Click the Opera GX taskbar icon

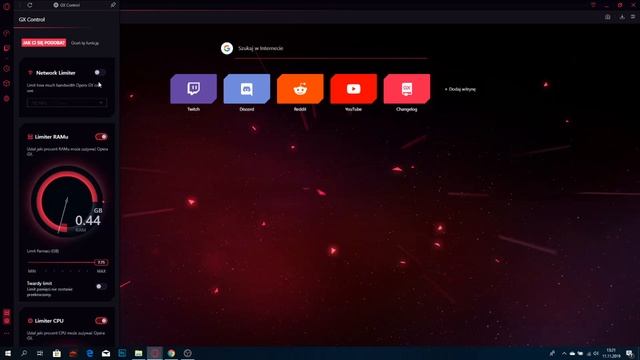tap(155, 353)
